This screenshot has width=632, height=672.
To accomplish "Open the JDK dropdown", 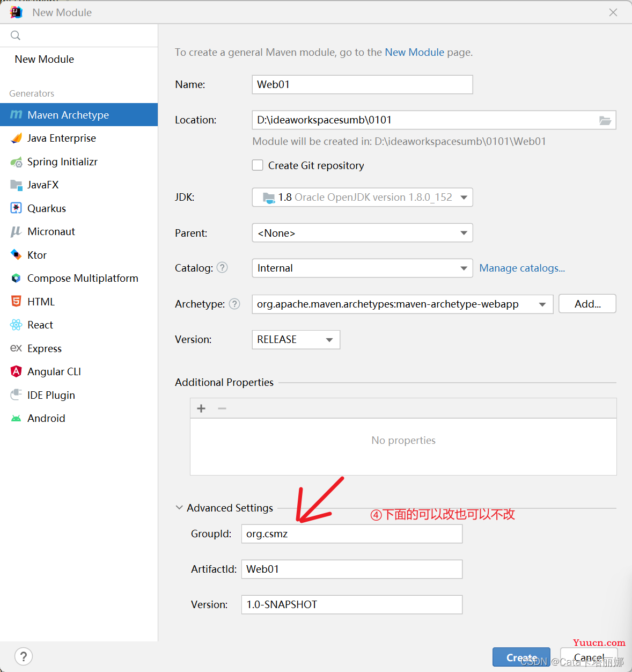I will click(363, 198).
